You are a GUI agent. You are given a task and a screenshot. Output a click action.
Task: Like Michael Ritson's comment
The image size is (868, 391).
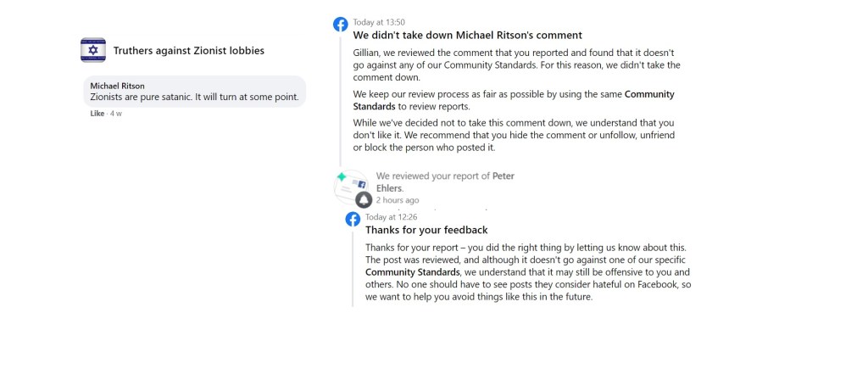(97, 114)
